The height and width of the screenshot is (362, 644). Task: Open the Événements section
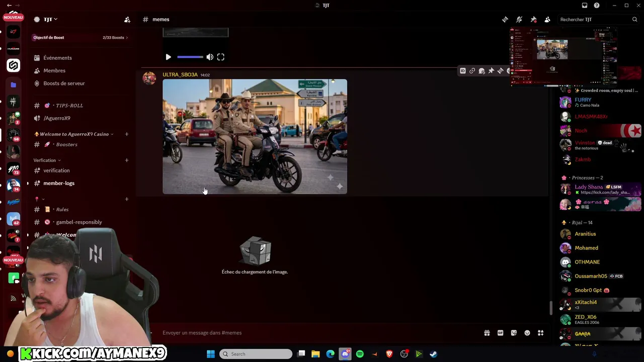[57, 58]
